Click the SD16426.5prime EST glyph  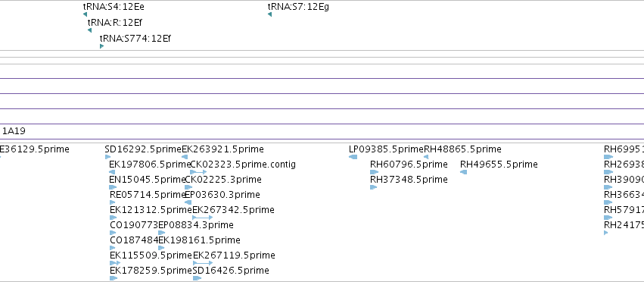[198, 278]
